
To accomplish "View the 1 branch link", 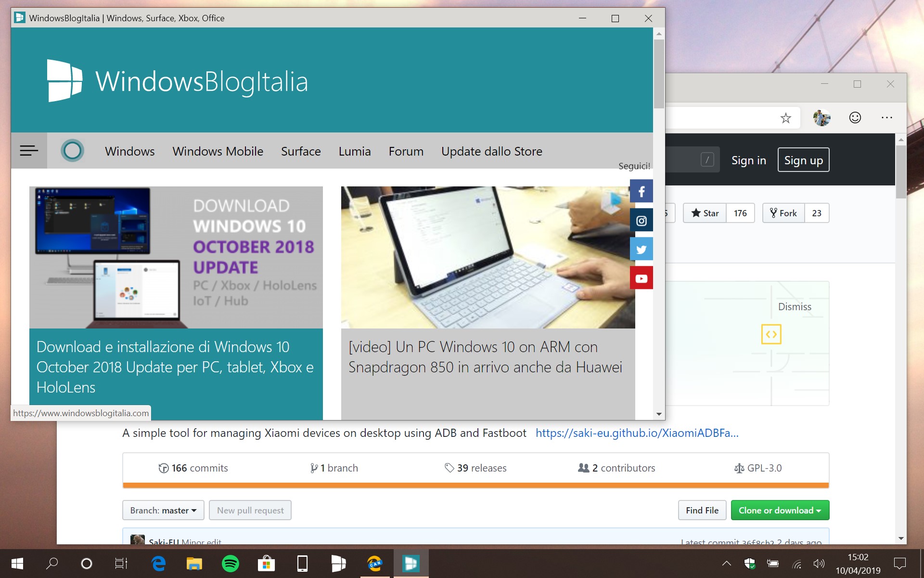I will coord(334,468).
